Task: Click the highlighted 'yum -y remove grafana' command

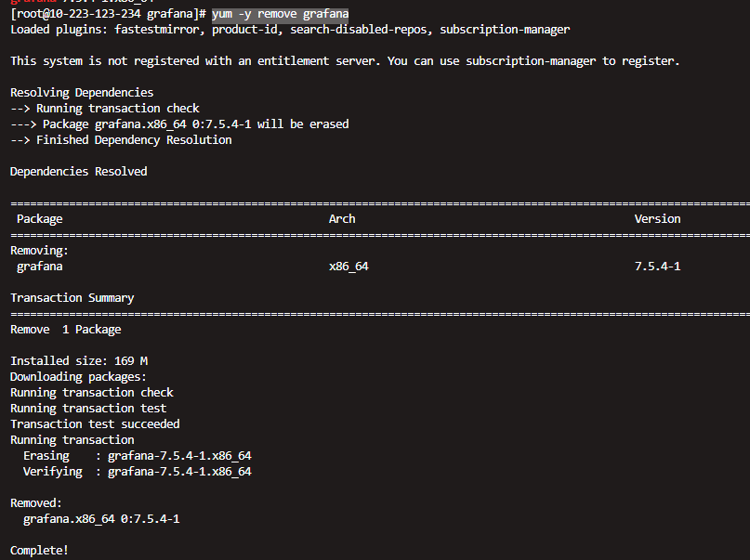Action: (x=281, y=14)
